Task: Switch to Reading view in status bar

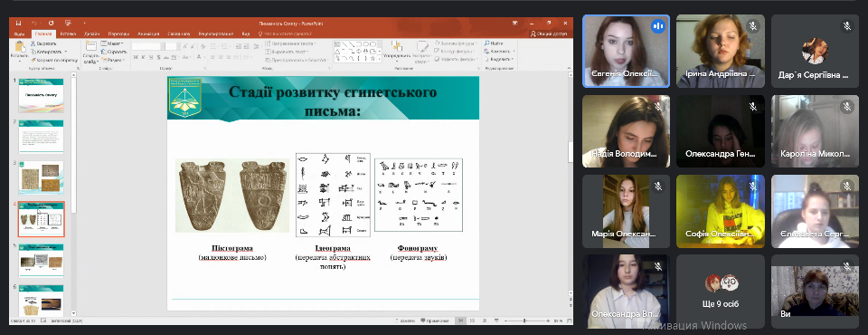Action: 485,321
